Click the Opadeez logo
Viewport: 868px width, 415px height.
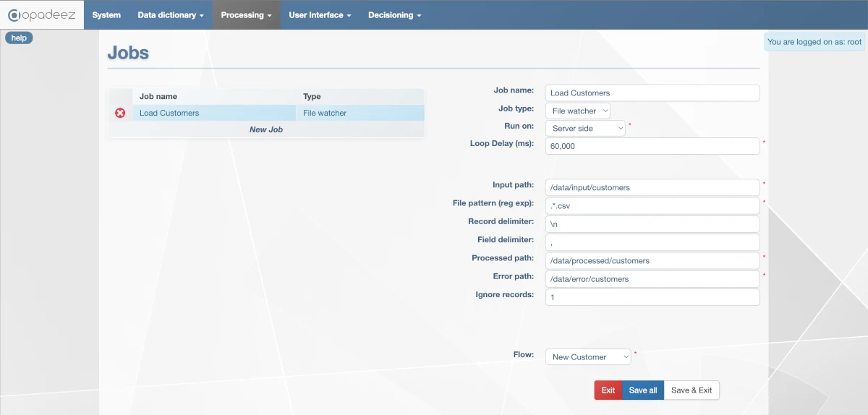point(42,14)
